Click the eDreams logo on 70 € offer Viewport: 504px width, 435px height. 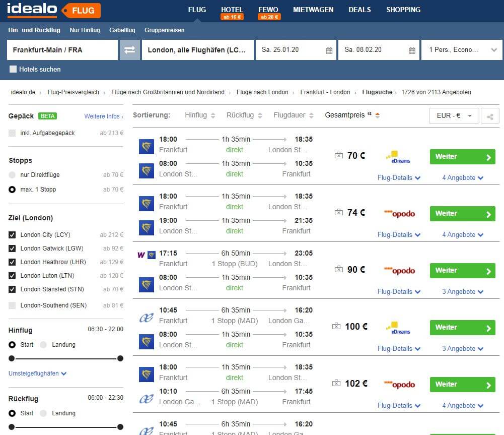(399, 157)
